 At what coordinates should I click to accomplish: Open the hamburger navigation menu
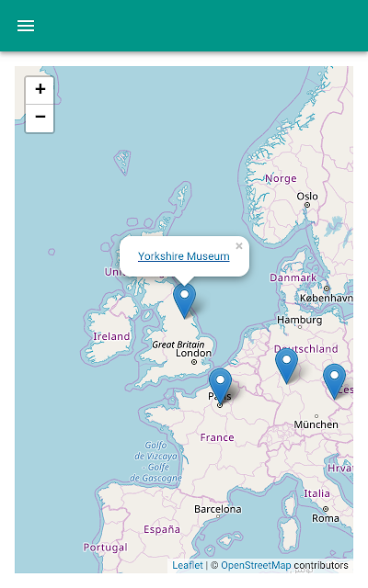[x=26, y=26]
